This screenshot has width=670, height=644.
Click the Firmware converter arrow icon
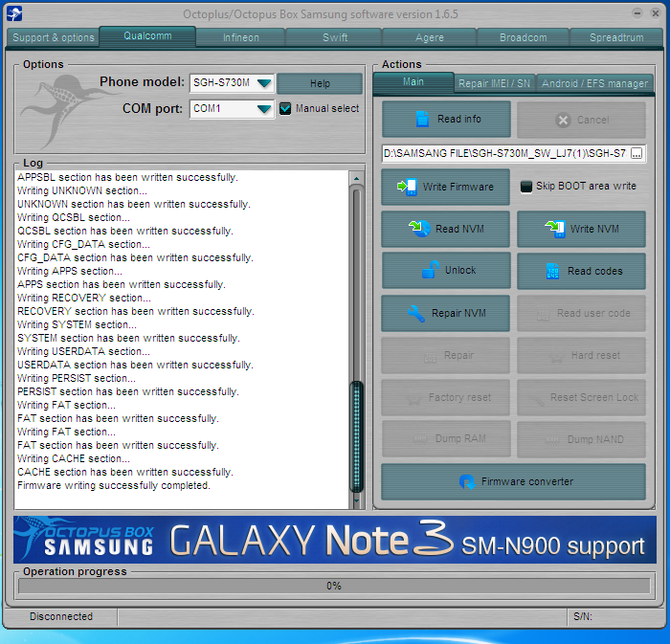pyautogui.click(x=467, y=482)
